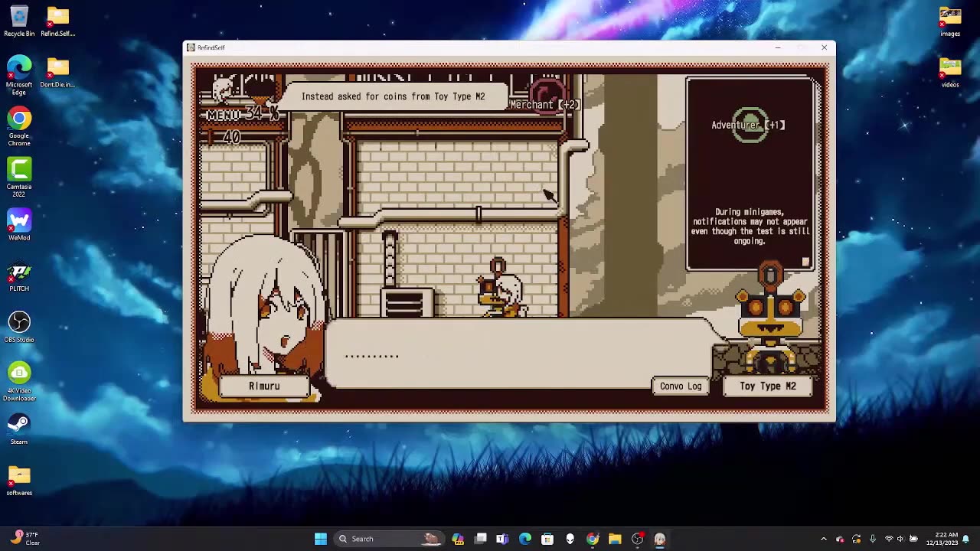Open the volume control in system tray

(x=900, y=539)
